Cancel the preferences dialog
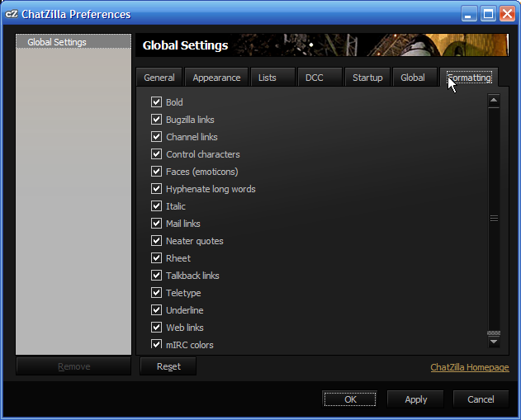Screen dimensions: 521x420 tap(481, 399)
